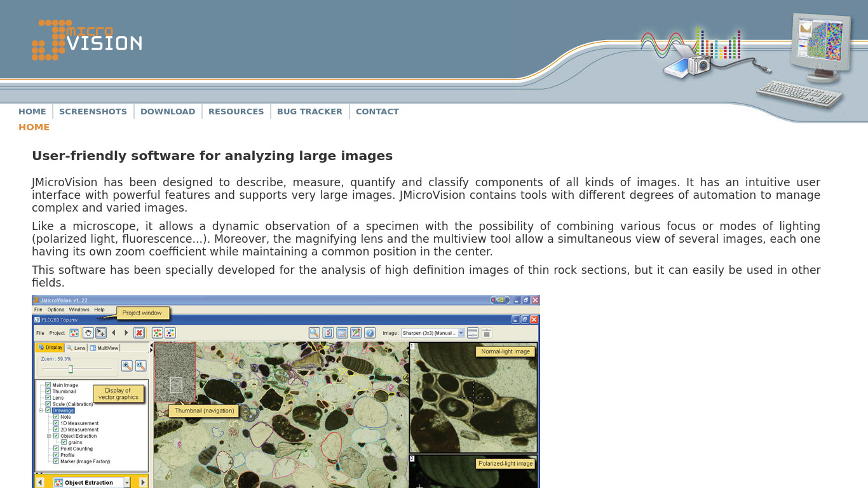The width and height of the screenshot is (868, 488).
Task: Click the zoom-to-fit magnifier button
Action: pos(127,365)
